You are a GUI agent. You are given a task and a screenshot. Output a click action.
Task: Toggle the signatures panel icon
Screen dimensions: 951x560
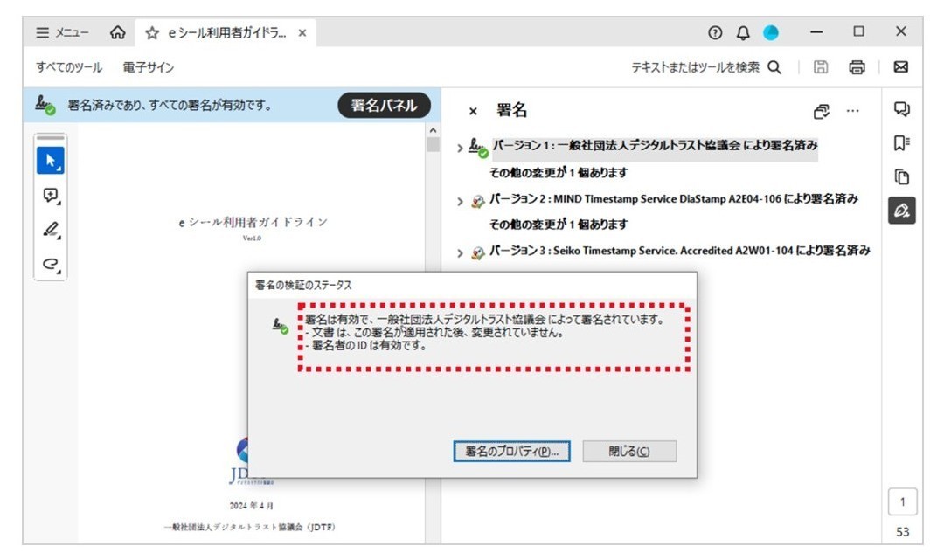coord(902,211)
